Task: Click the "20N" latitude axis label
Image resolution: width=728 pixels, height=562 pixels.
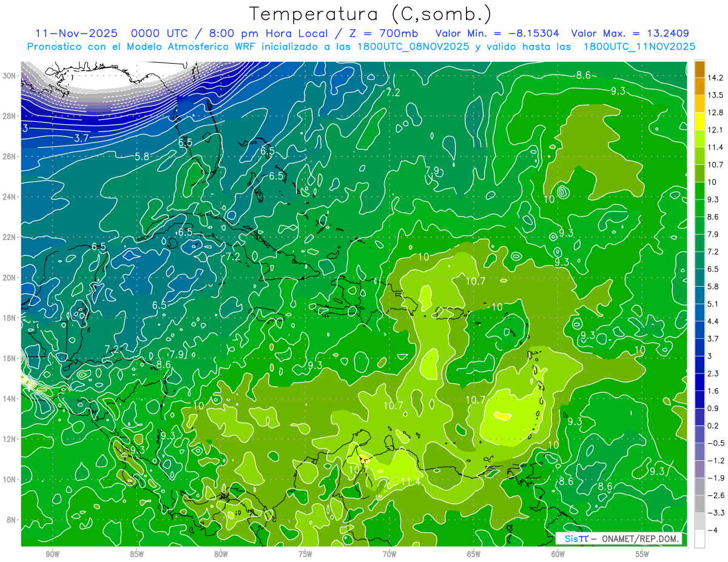Action: point(10,277)
